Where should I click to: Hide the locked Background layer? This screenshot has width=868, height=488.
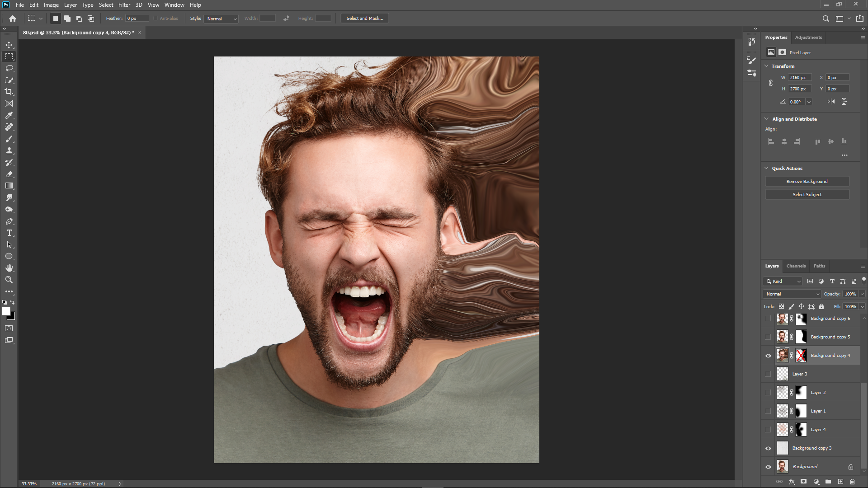pyautogui.click(x=768, y=467)
